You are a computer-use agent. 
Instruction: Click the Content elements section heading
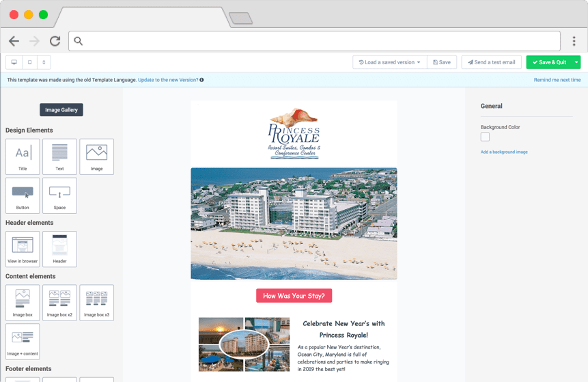30,276
